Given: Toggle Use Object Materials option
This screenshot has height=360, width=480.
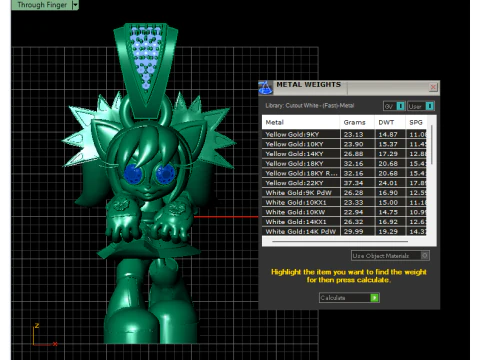Looking at the screenshot, I should 390,256.
